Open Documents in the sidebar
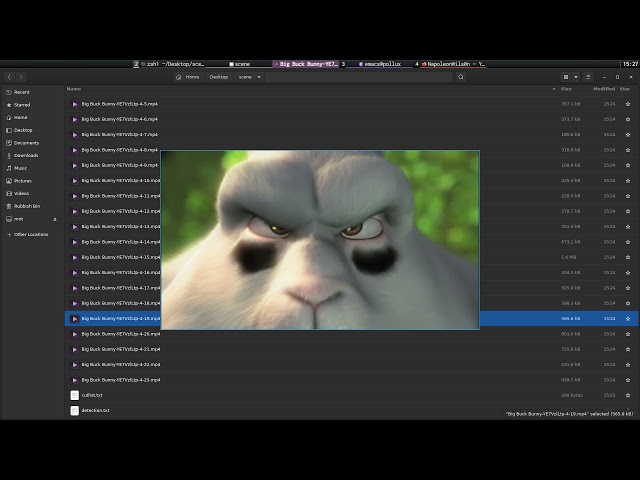The height and width of the screenshot is (480, 640). [x=26, y=143]
